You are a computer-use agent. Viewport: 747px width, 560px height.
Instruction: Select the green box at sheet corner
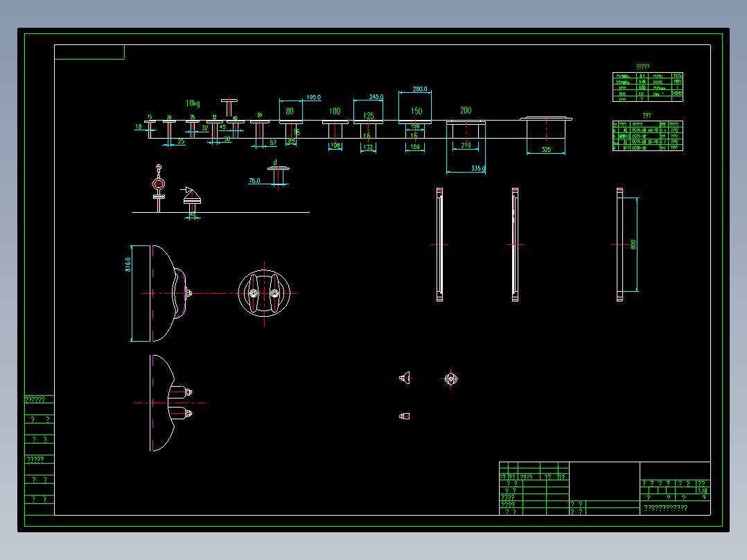click(x=89, y=52)
